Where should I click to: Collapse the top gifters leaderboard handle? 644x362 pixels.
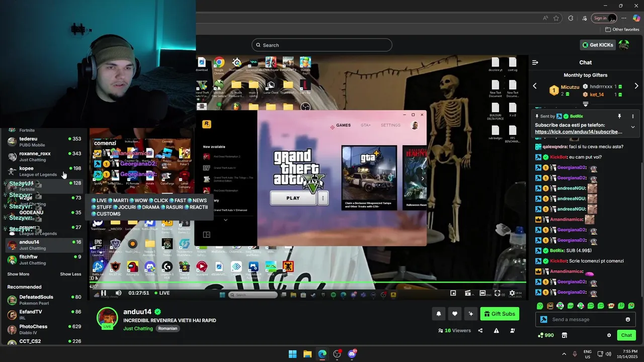coord(586,104)
